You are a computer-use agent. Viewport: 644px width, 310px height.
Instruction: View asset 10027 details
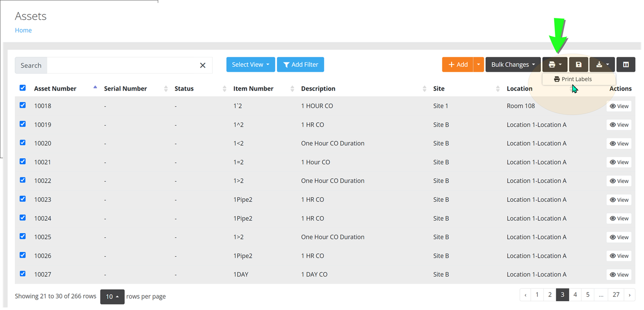click(619, 275)
